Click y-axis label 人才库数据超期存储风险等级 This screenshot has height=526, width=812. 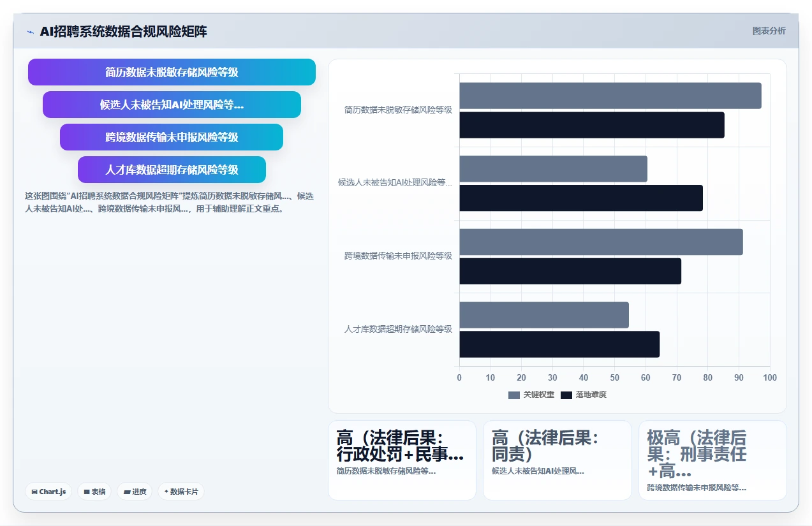398,329
